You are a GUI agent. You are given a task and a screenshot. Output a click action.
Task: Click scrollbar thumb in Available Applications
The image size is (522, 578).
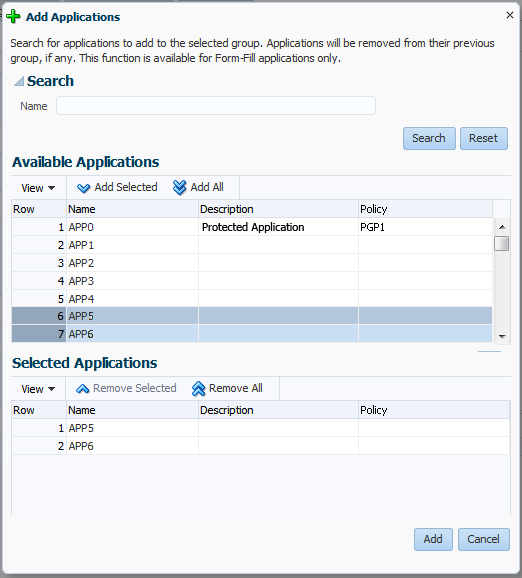coord(502,244)
